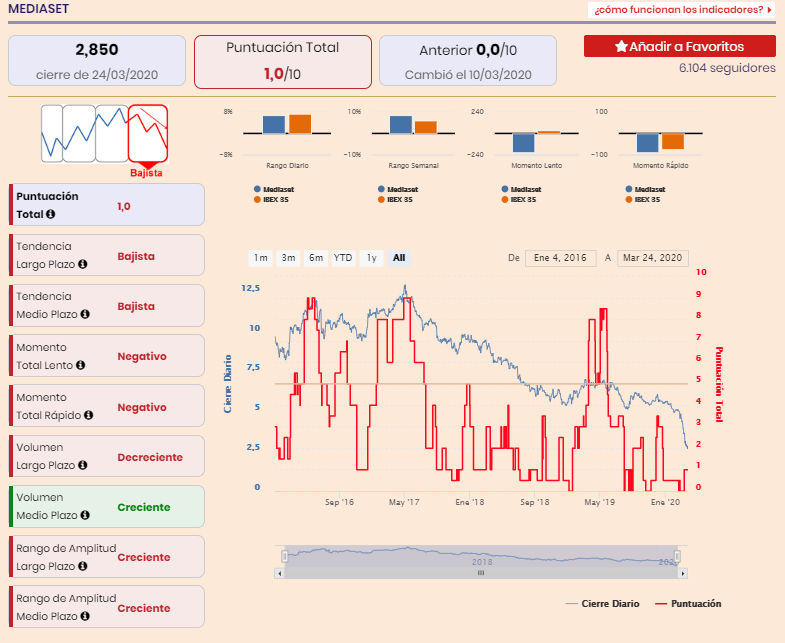Toggle Mediaset series in Momento Lento legend
The height and width of the screenshot is (643, 785).
pyautogui.click(x=522, y=189)
